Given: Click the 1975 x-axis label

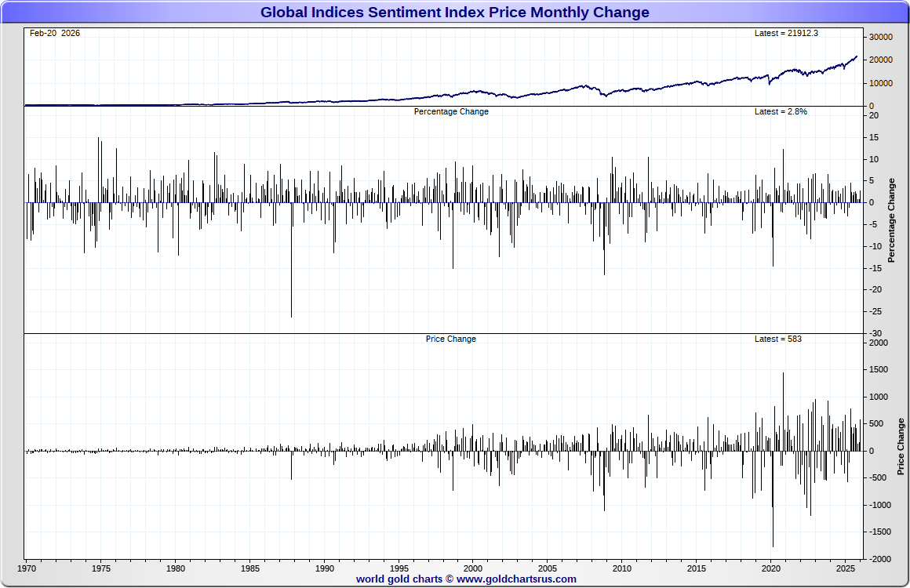Looking at the screenshot, I should tap(101, 568).
